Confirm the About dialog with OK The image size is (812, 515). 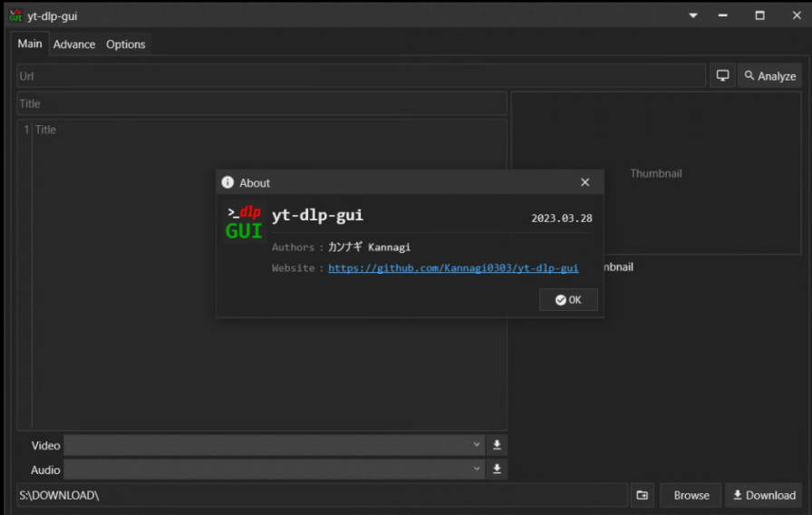coord(568,300)
